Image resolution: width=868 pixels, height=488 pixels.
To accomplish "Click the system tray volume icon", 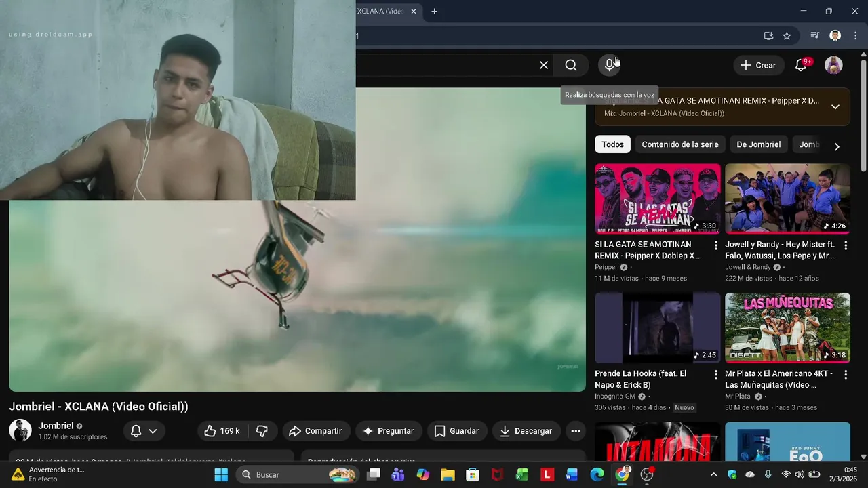I will (800, 474).
